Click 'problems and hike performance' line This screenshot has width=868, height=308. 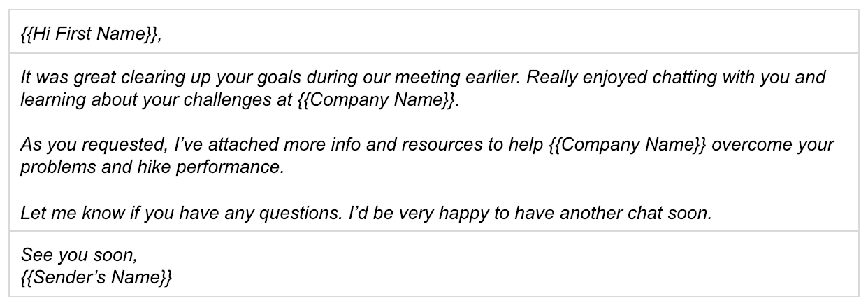pyautogui.click(x=152, y=168)
